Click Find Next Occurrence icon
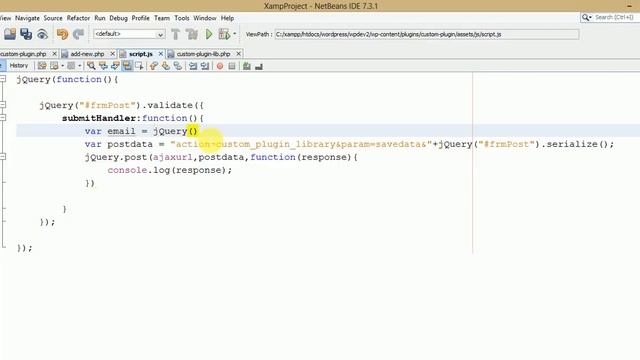The height and width of the screenshot is (360, 640). tap(115, 66)
